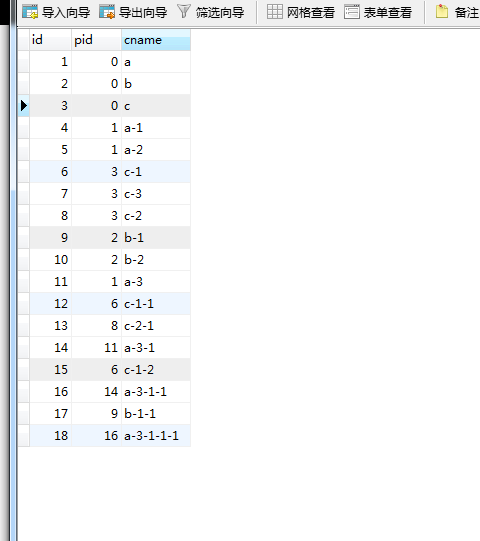Click the 导入向导 text label
The width and height of the screenshot is (480, 541).
66,13
